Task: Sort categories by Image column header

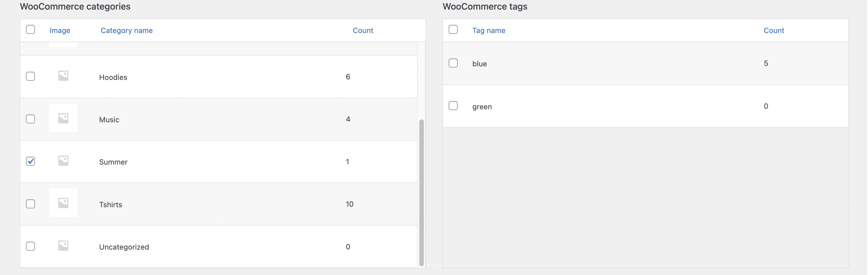Action: pos(60,30)
